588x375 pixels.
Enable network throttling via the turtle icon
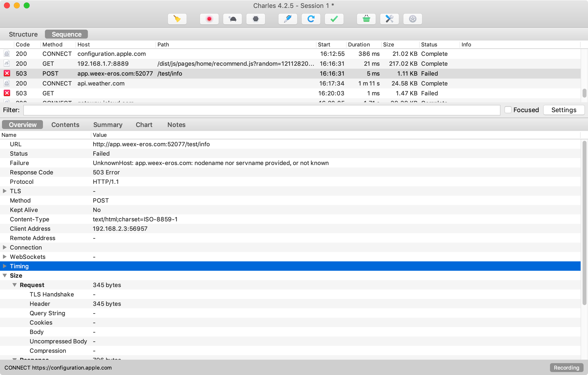[232, 19]
